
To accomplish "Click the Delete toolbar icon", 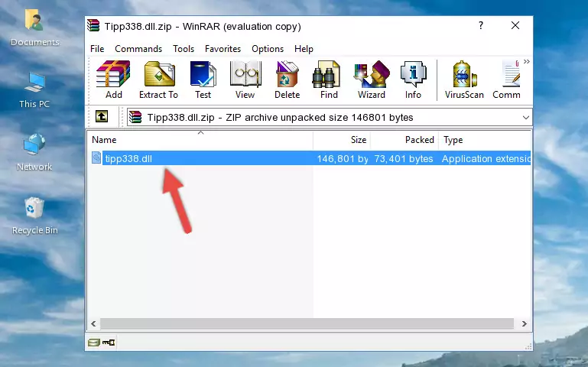I will coord(287,80).
